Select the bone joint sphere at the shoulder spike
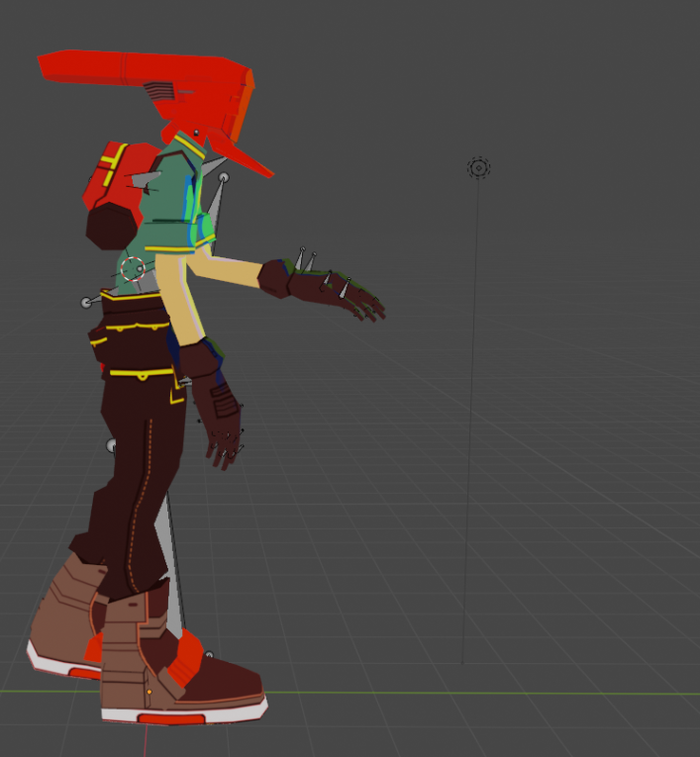The height and width of the screenshot is (757, 700). pos(223,178)
